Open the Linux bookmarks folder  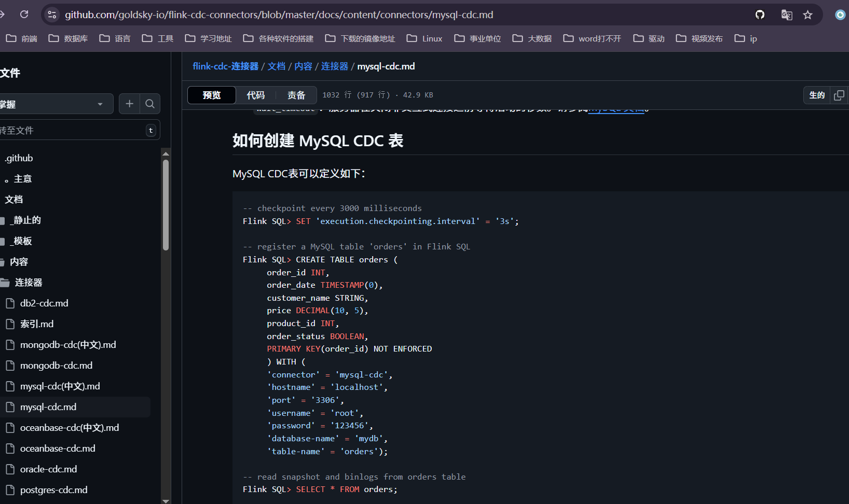(x=423, y=38)
